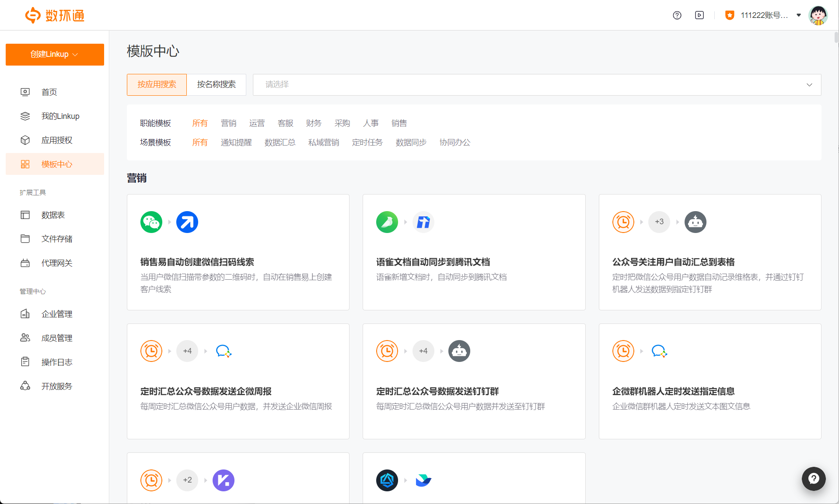Viewport: 839px width, 504px height.
Task: Open the help question-mark icon in header
Action: [677, 15]
